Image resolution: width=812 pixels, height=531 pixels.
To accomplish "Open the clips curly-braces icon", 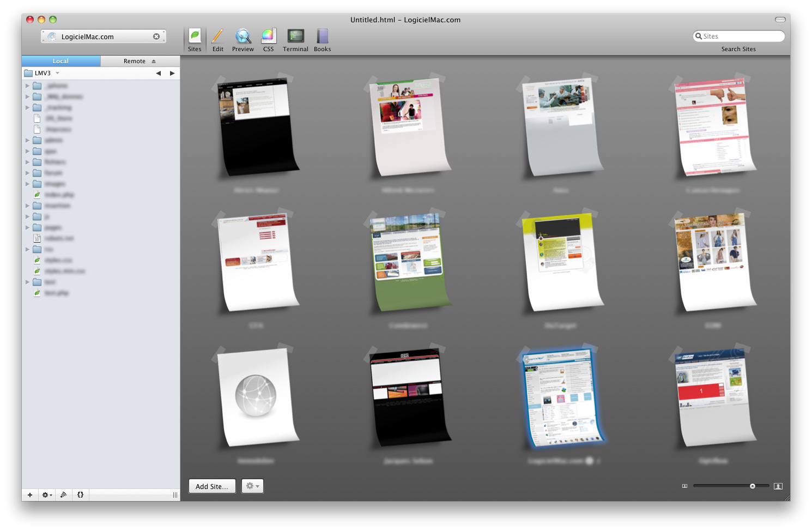I will 80,495.
